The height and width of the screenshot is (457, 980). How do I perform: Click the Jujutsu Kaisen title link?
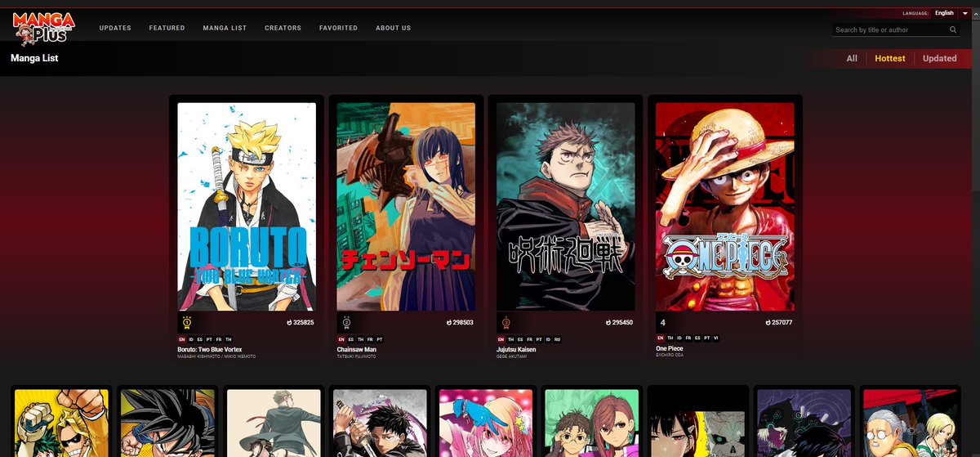pos(517,349)
